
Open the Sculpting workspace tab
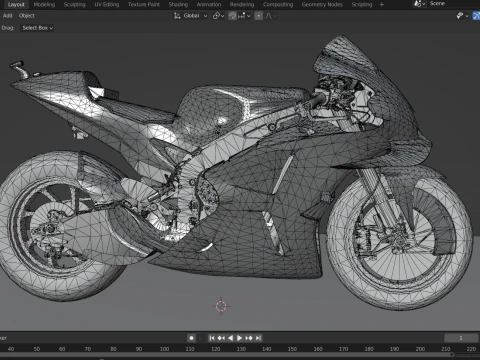click(74, 4)
